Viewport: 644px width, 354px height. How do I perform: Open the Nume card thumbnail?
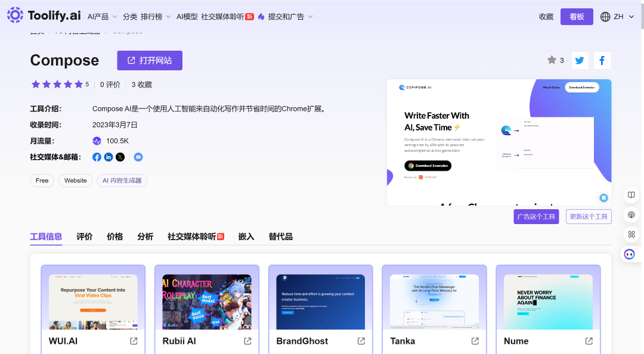[x=548, y=302]
